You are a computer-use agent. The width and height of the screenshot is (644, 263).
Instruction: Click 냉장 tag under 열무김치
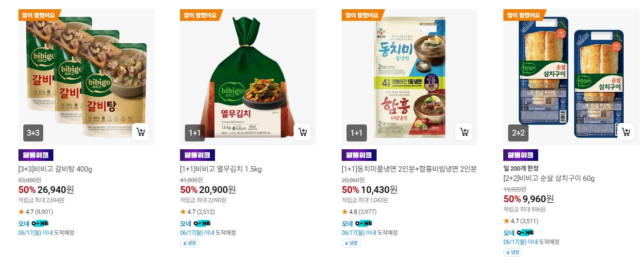190,243
